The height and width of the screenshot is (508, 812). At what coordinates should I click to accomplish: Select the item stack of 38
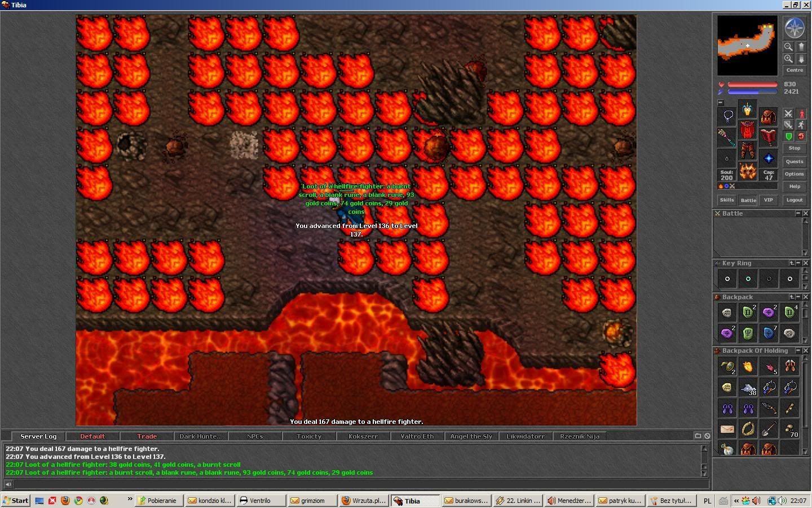tap(748, 388)
